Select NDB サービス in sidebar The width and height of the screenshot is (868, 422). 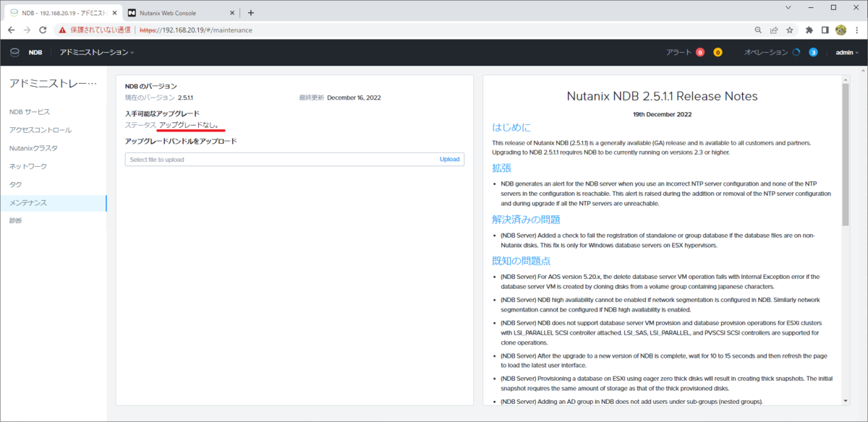click(30, 112)
